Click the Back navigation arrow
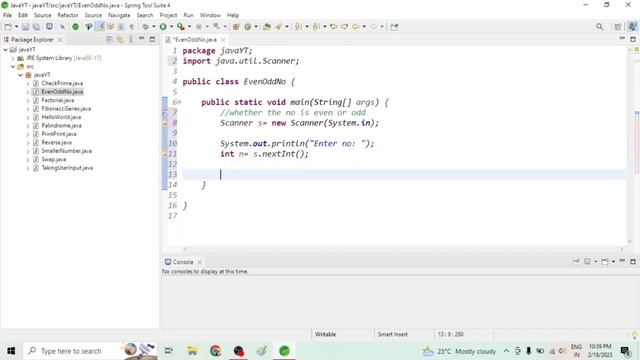This screenshot has height=360, width=640. tap(356, 27)
